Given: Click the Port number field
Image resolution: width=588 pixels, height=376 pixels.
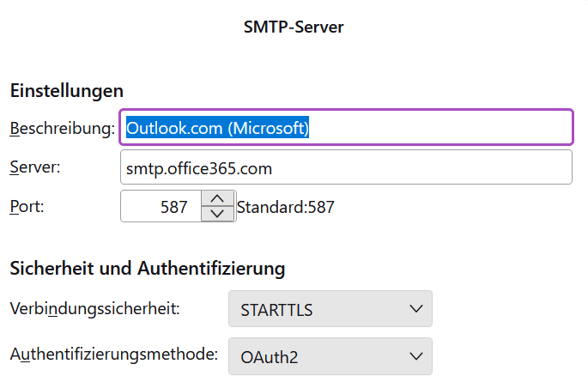Looking at the screenshot, I should pyautogui.click(x=161, y=206).
